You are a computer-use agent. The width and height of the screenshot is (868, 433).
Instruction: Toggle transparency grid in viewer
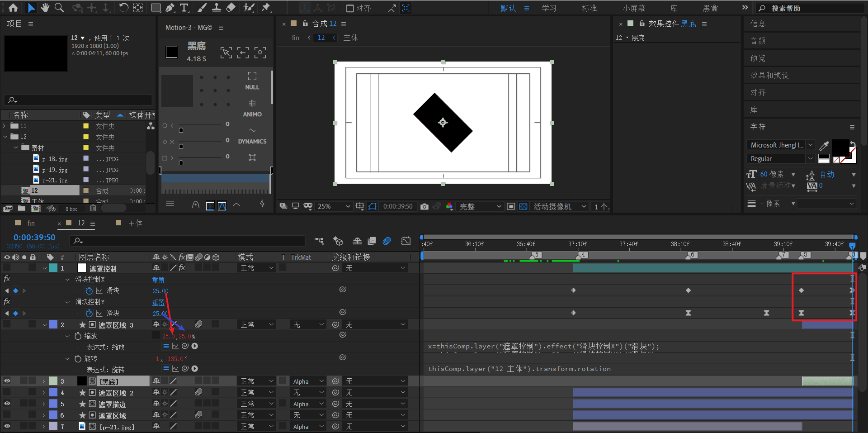(523, 206)
